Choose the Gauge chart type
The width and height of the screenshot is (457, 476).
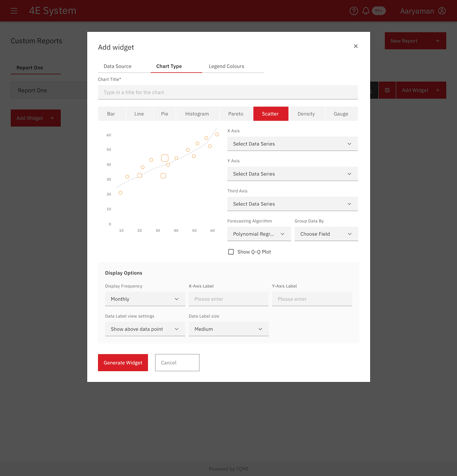click(x=341, y=114)
